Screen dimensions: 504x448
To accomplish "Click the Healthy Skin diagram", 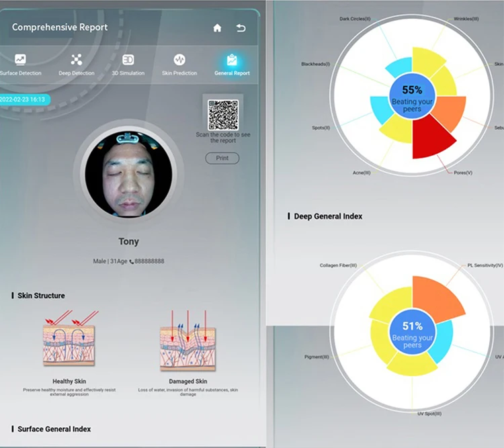I will click(x=69, y=345).
